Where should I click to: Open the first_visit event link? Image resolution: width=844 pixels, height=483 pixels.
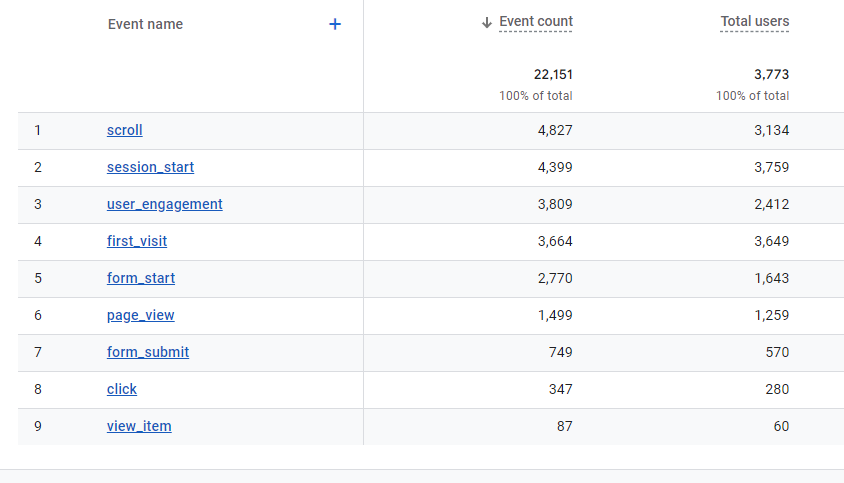click(x=137, y=241)
